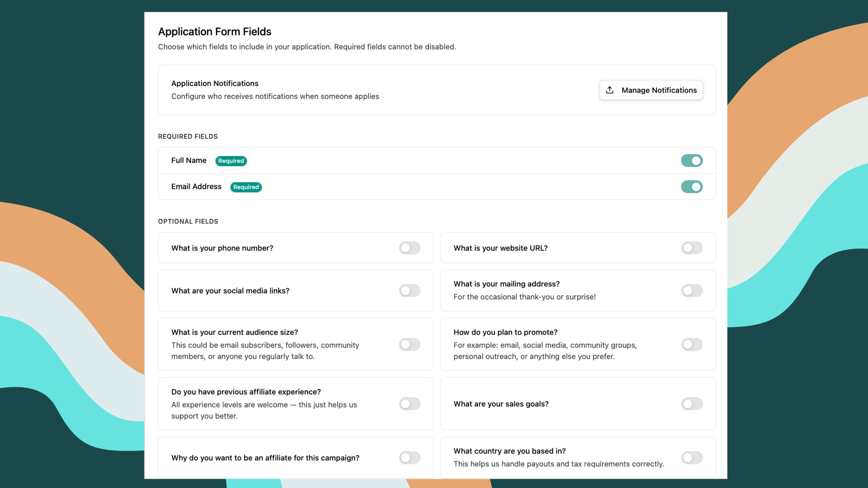Disable the Email Address field toggle

[692, 187]
